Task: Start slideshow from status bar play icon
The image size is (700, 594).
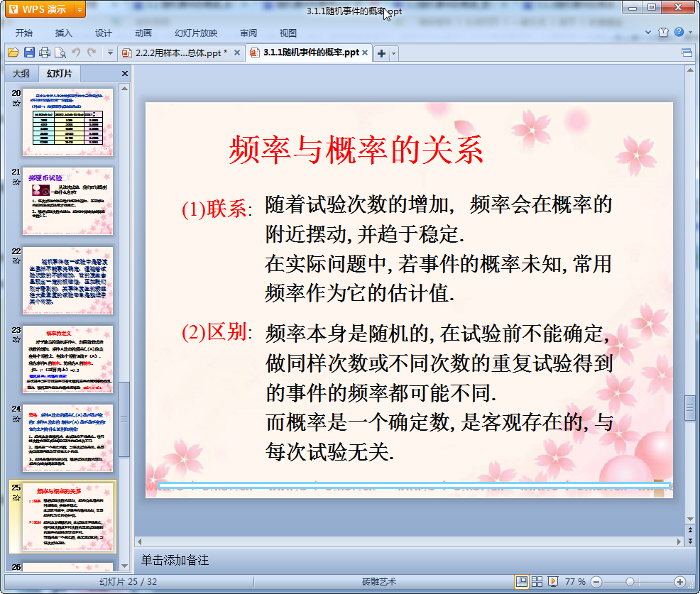Action: coord(552,581)
